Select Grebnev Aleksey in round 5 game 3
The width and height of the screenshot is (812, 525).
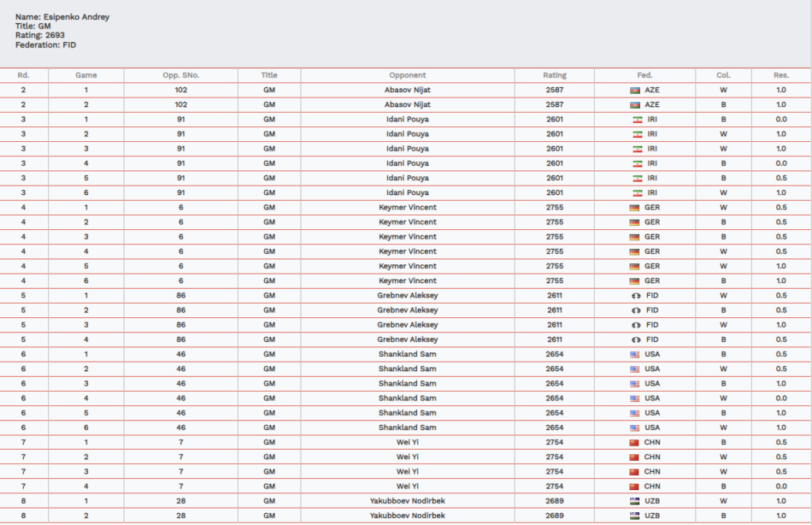pyautogui.click(x=407, y=325)
